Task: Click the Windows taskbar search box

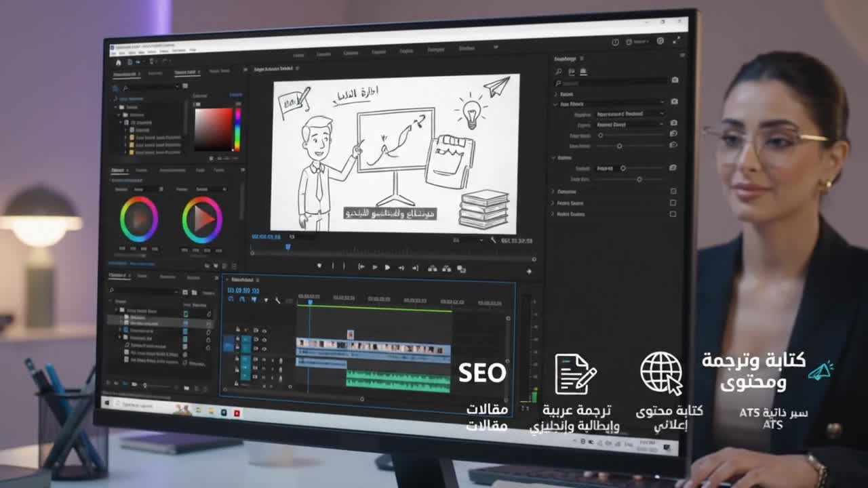Action: (142, 405)
